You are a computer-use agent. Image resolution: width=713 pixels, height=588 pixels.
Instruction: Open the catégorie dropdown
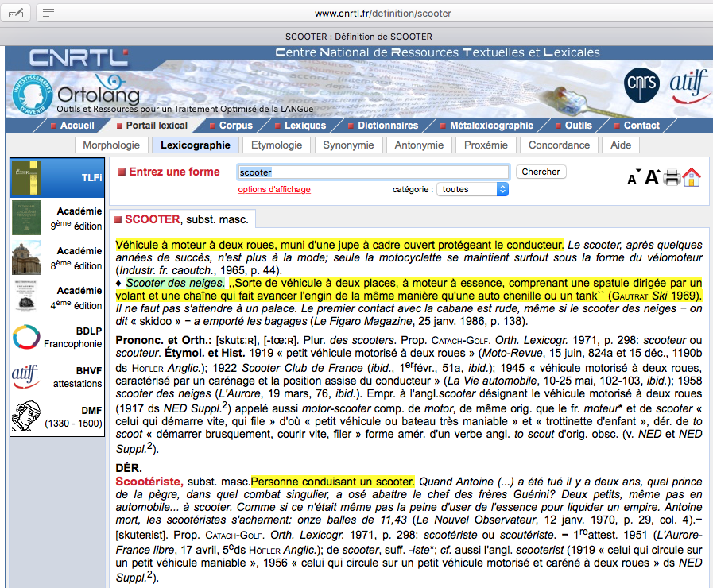pos(472,189)
